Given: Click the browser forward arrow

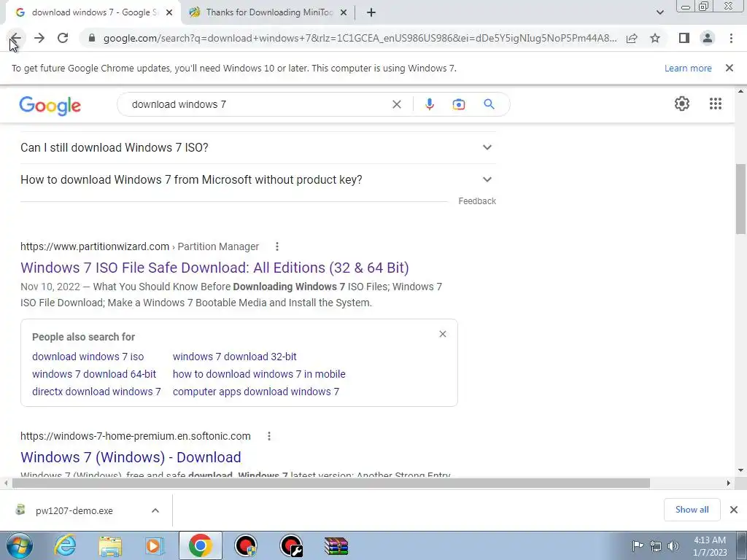Looking at the screenshot, I should 39,38.
